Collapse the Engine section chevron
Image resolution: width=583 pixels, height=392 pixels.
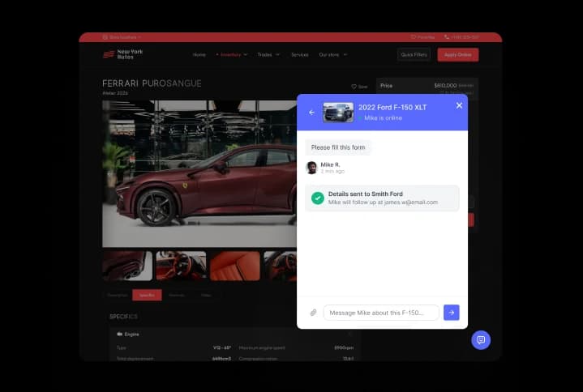point(349,334)
